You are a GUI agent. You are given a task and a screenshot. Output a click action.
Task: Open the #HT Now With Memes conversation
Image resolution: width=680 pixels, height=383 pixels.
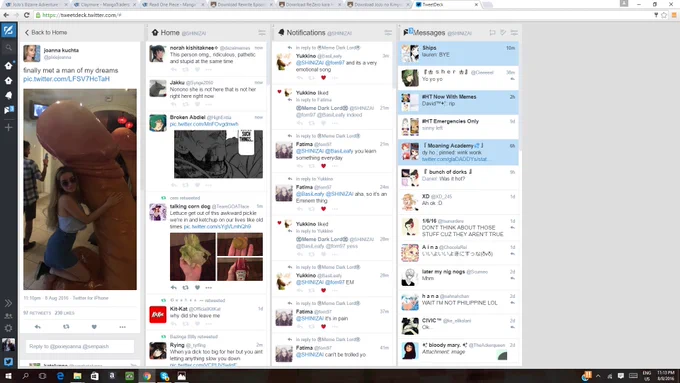tap(458, 102)
